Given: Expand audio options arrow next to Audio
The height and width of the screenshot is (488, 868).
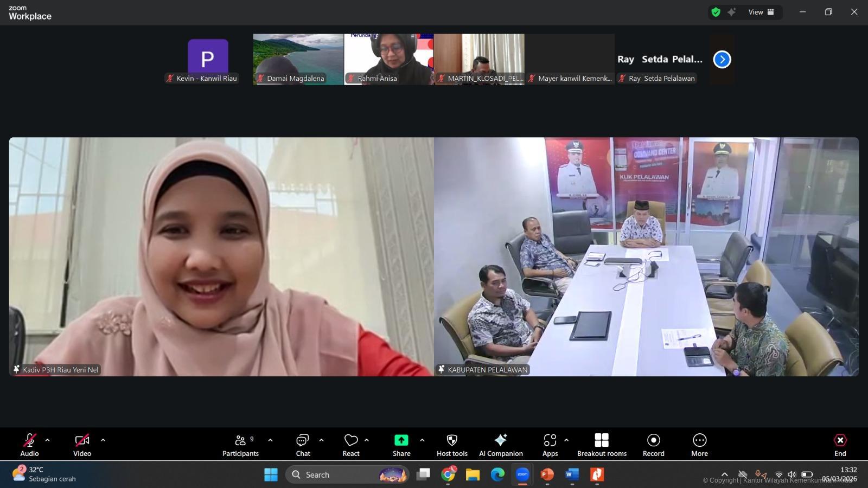Looking at the screenshot, I should [47, 440].
